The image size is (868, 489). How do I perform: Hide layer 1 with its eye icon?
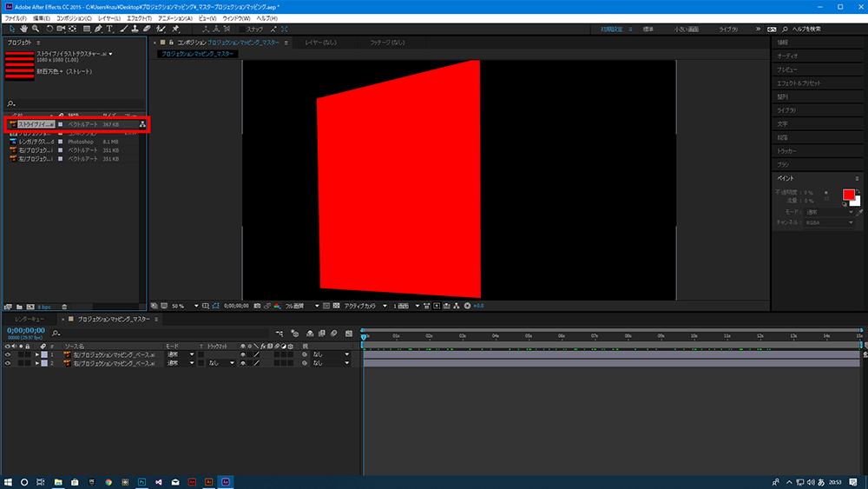pos(8,354)
